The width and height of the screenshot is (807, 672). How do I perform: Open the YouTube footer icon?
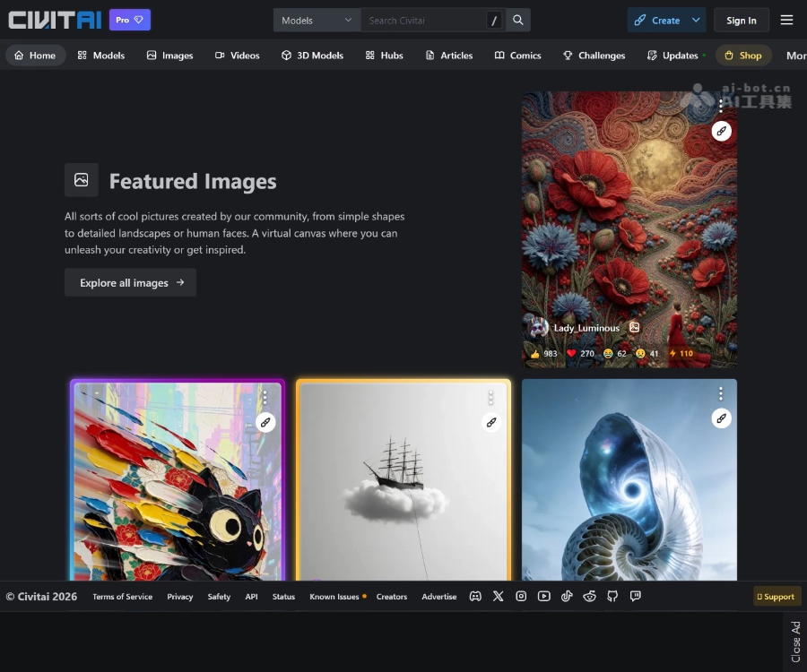click(x=543, y=596)
